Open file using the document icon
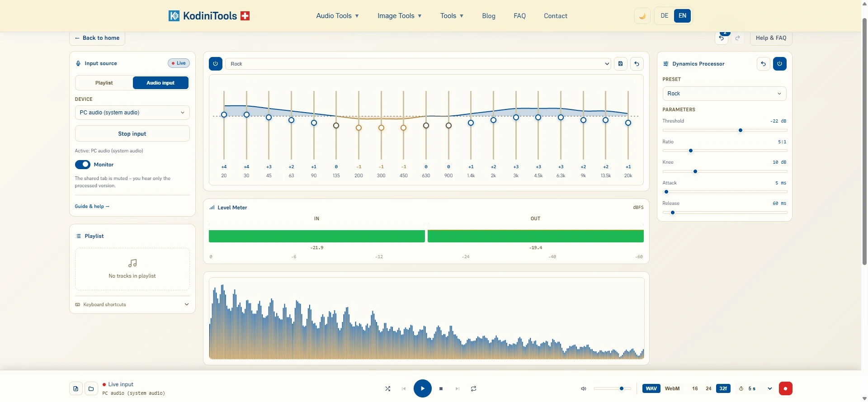 (x=76, y=388)
